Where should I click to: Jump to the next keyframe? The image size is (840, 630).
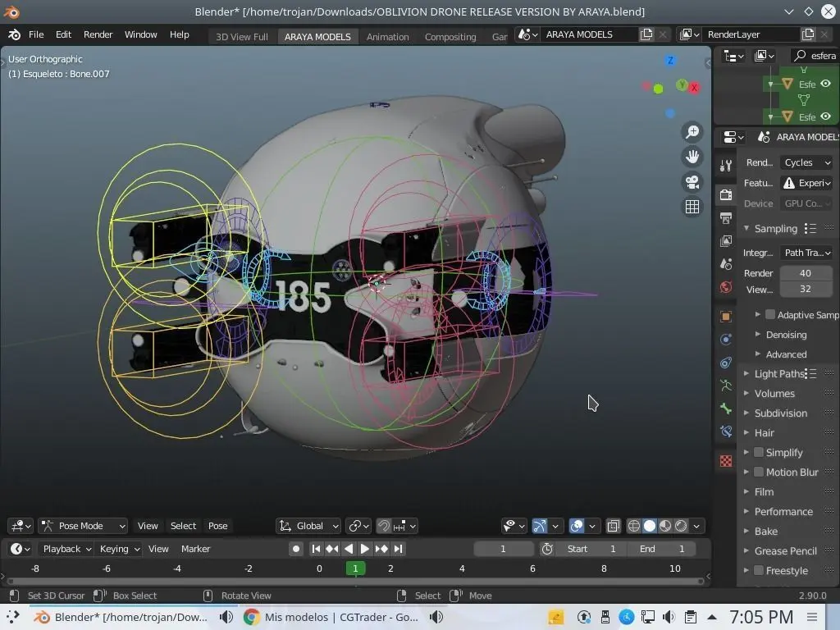tap(381, 549)
